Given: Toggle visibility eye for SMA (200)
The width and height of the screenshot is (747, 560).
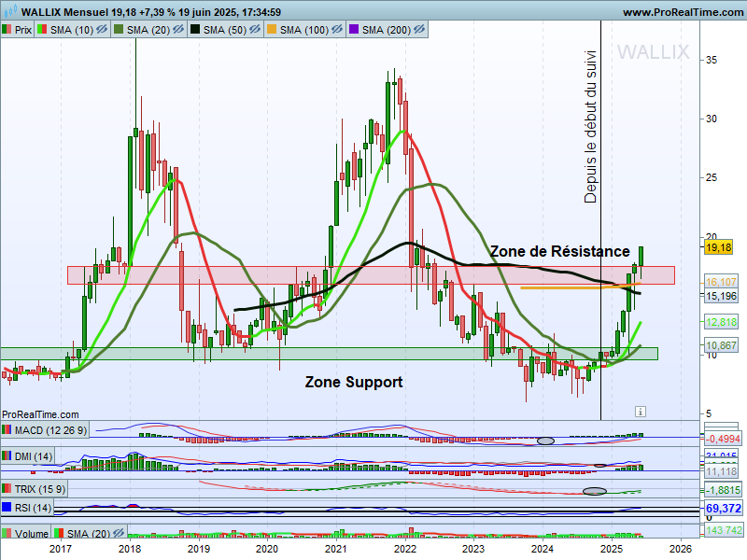Looking at the screenshot, I should [418, 30].
